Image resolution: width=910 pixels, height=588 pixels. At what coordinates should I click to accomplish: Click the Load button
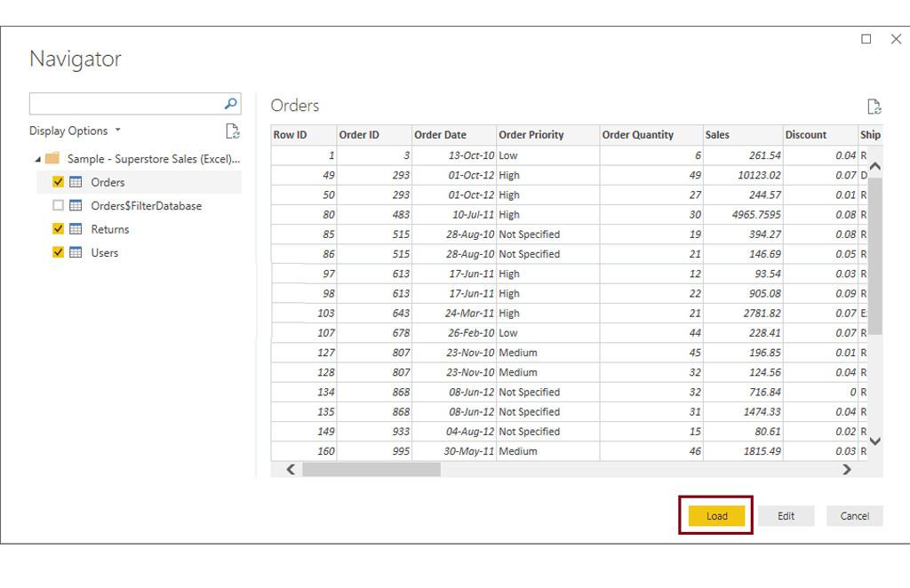click(717, 515)
